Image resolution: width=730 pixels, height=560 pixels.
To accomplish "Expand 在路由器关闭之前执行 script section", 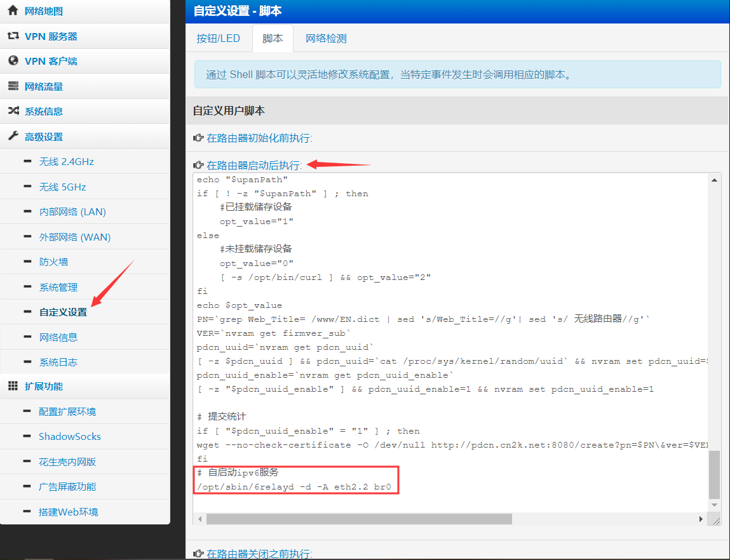I will point(259,554).
